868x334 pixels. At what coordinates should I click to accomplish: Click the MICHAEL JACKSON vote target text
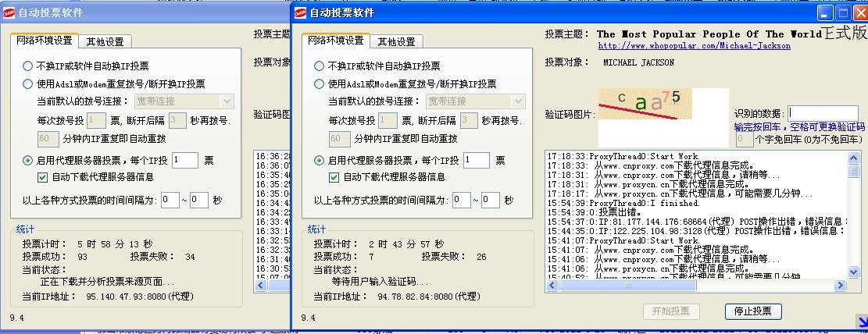638,62
